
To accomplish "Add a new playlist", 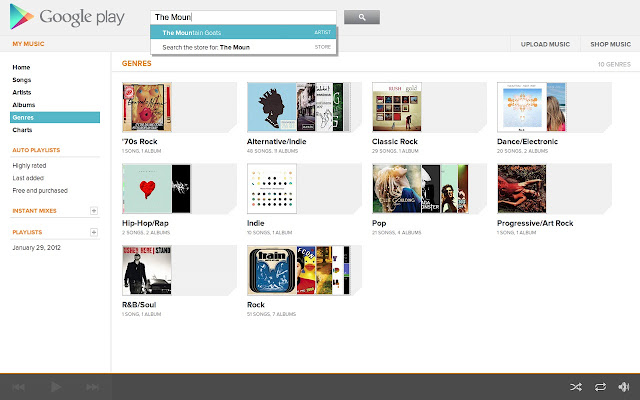I will click(x=94, y=232).
